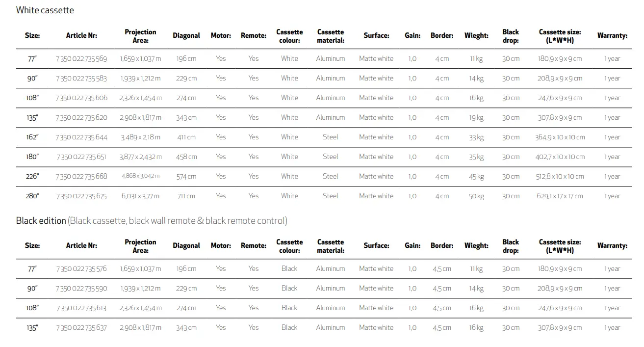Select the 4,868 x 3,042 m projection area
The height and width of the screenshot is (347, 644).
140,176
